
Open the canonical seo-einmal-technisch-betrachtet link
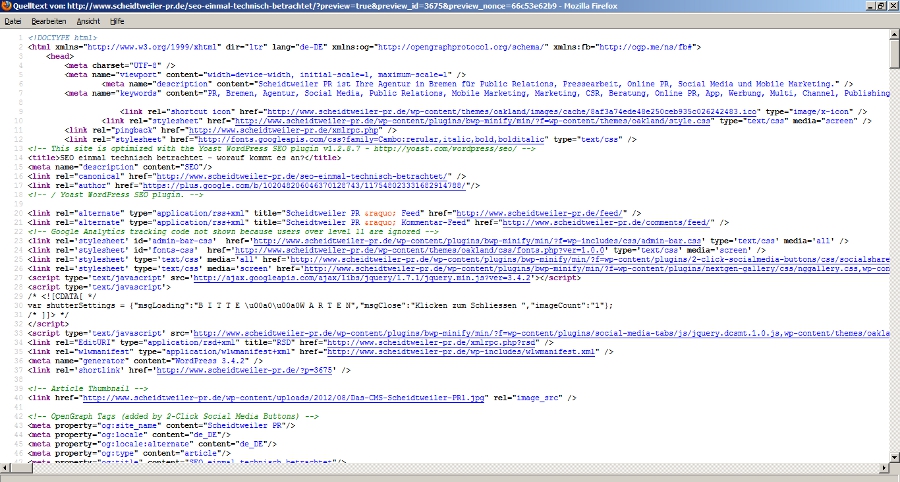[304, 176]
